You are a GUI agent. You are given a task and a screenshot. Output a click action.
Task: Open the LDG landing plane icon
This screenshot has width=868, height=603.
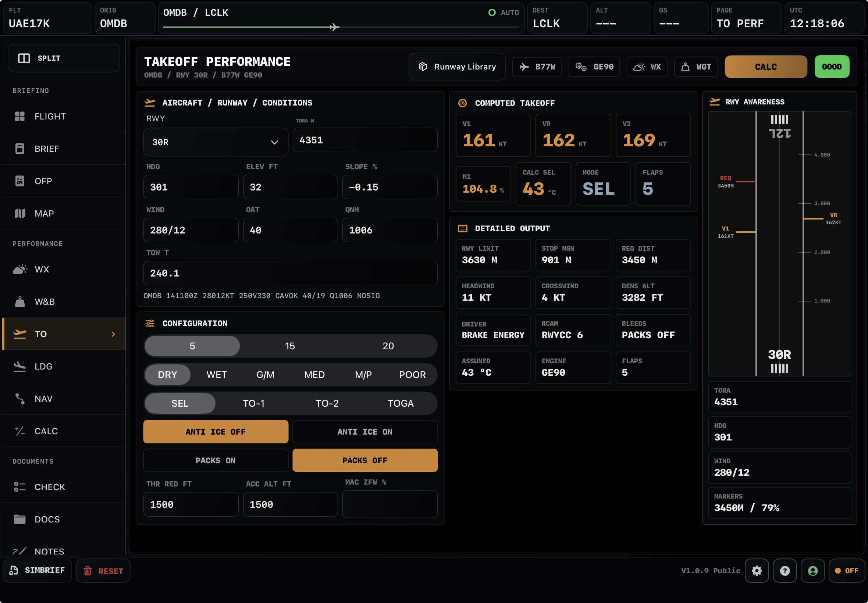19,367
